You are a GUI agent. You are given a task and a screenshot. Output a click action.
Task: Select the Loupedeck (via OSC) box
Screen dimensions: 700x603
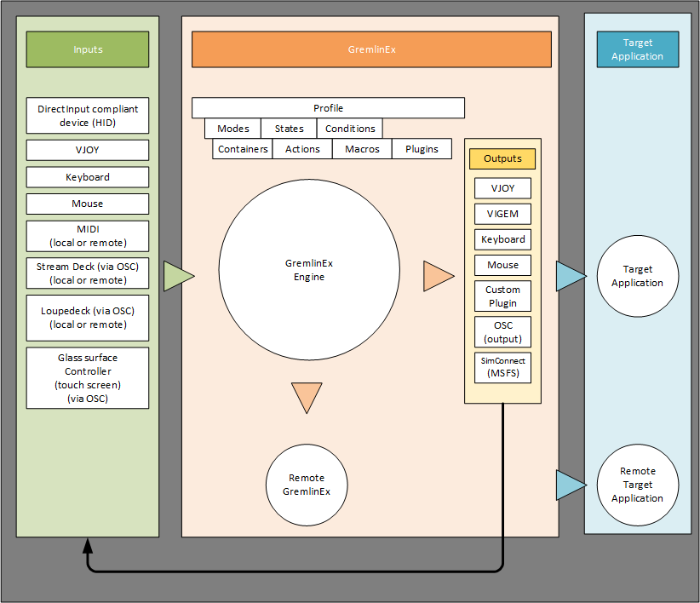point(88,318)
